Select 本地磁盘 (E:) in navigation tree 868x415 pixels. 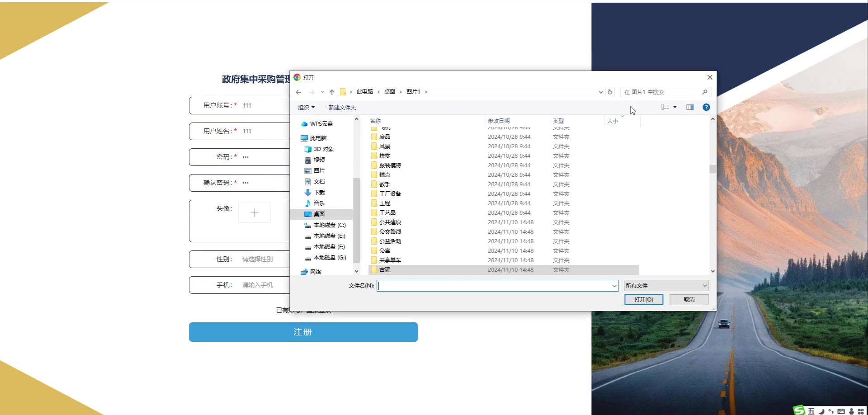point(330,236)
